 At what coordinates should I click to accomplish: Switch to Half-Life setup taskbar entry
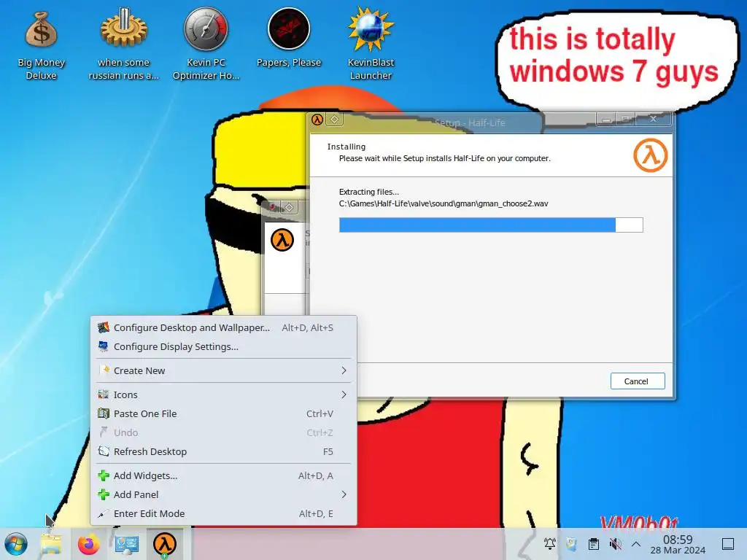[164, 544]
